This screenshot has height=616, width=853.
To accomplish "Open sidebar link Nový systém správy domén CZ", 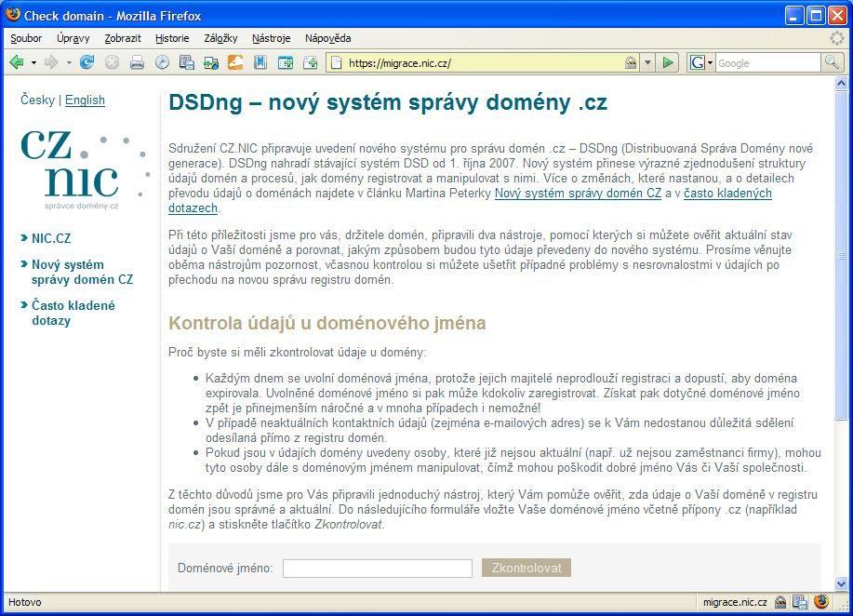I will pos(82,272).
